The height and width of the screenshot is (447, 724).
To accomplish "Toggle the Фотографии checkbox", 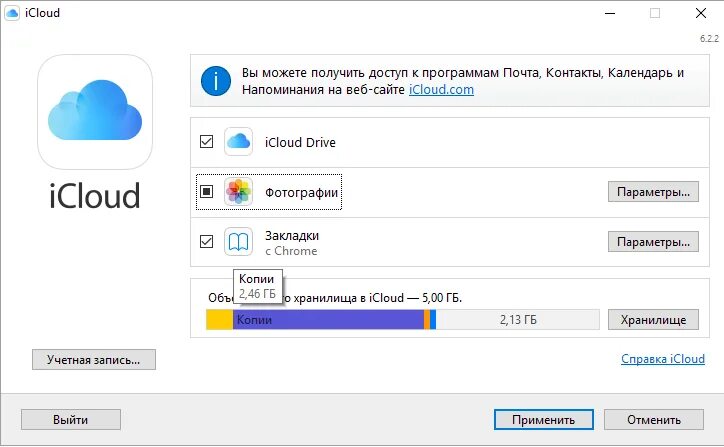I will tap(206, 191).
